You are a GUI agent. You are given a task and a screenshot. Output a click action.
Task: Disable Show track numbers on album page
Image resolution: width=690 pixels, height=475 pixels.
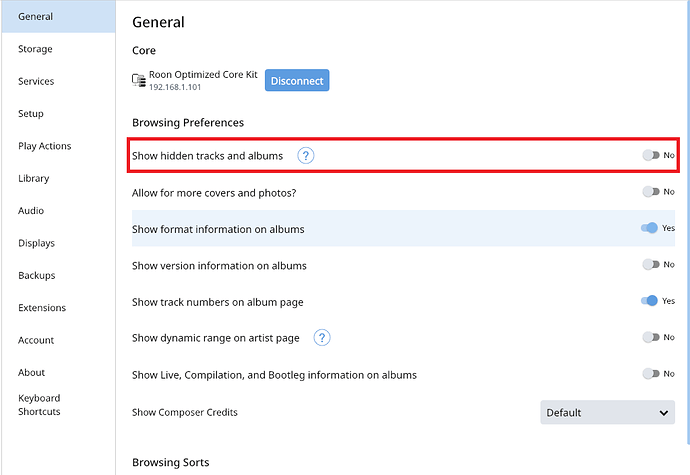(x=650, y=301)
